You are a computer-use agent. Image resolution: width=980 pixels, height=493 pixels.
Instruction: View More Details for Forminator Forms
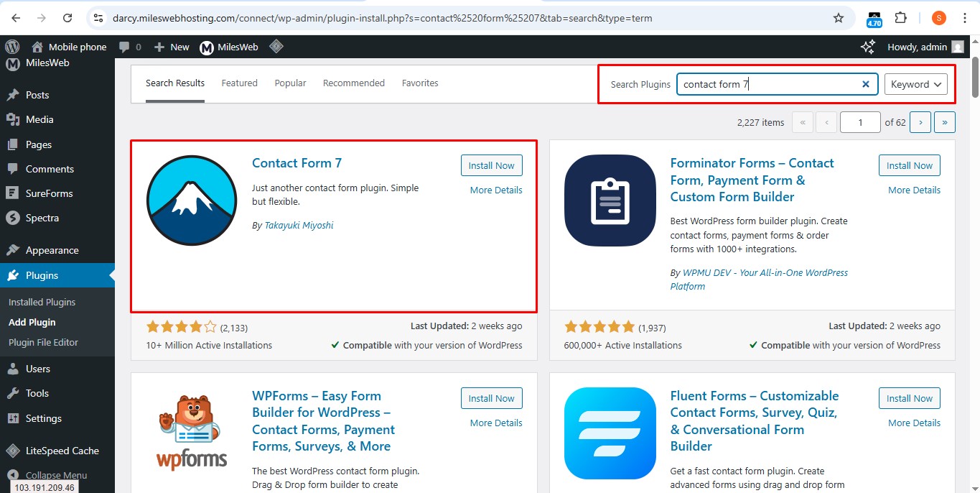pos(914,190)
